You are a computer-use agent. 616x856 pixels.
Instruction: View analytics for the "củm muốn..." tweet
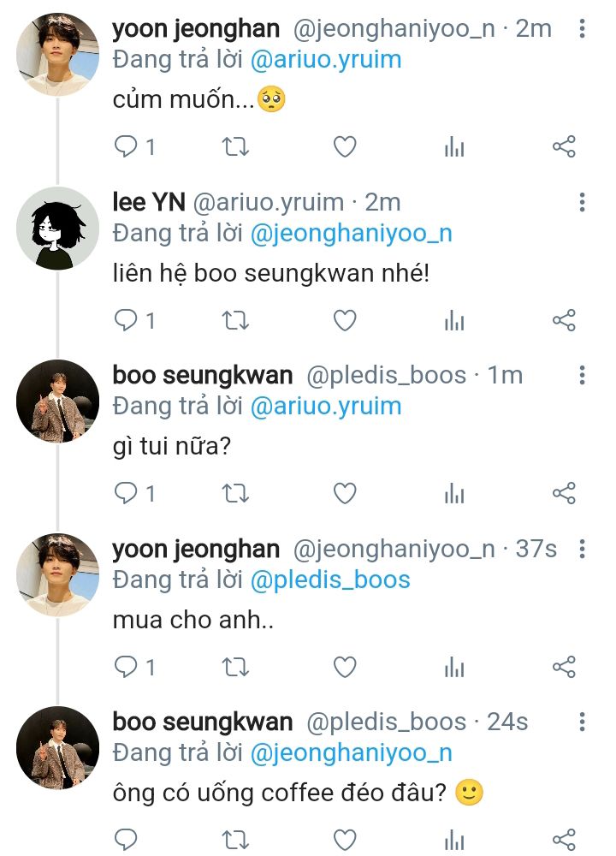pyautogui.click(x=454, y=147)
